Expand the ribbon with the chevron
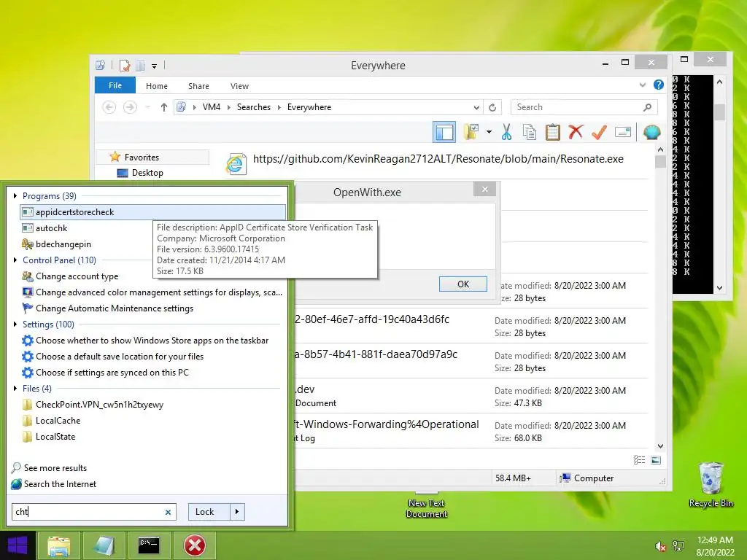The width and height of the screenshot is (747, 560). click(642, 85)
